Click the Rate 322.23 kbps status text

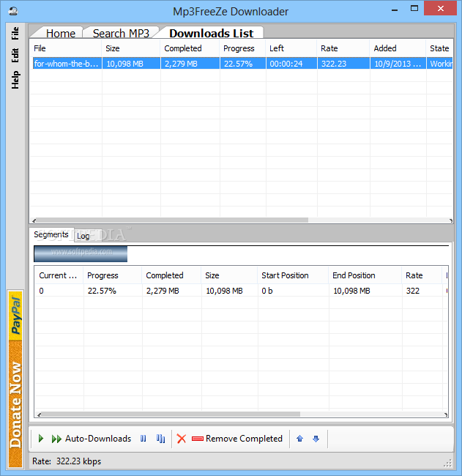(x=67, y=461)
